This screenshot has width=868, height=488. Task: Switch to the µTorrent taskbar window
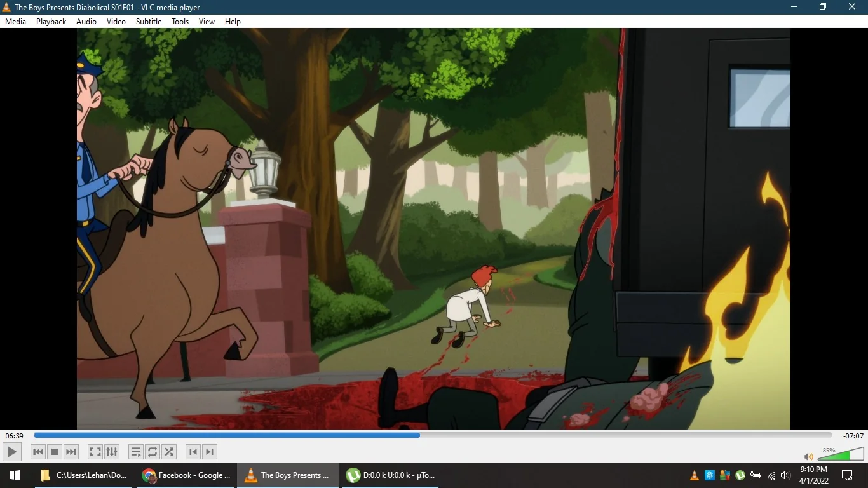390,475
